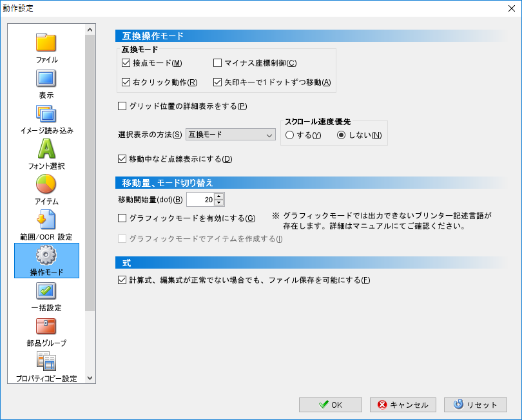Click the リセット button
The image size is (522, 420).
(476, 405)
